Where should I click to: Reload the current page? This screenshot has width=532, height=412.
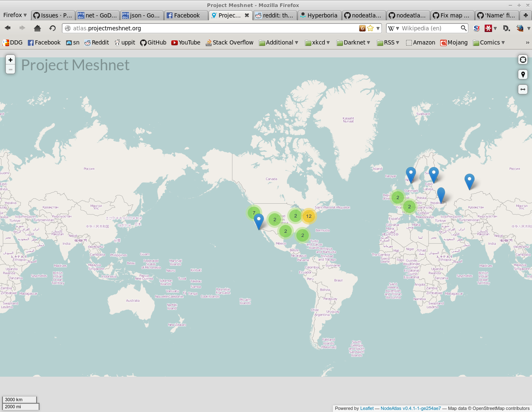click(52, 28)
